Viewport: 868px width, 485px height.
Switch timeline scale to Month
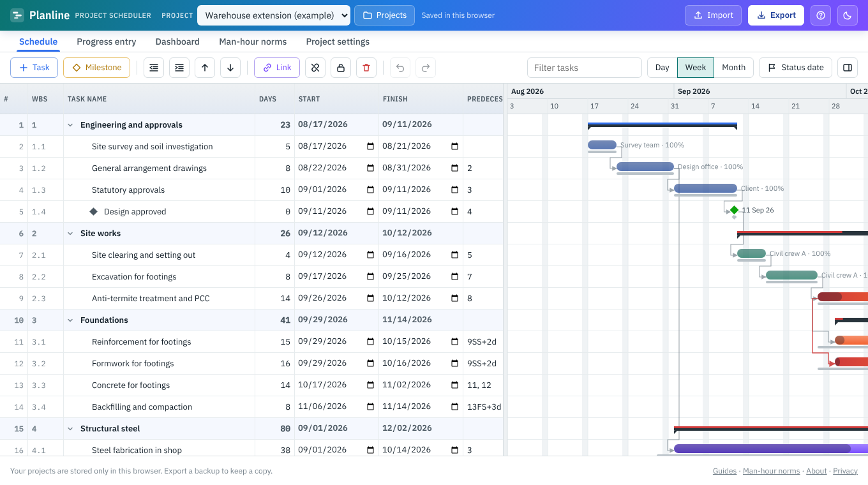(734, 68)
